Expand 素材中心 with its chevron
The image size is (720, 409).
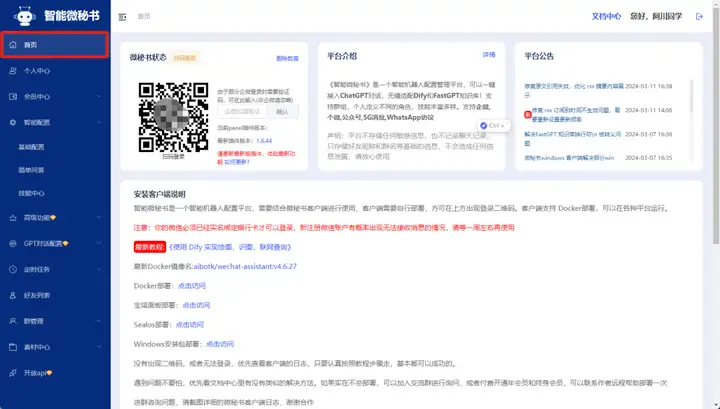(x=99, y=347)
